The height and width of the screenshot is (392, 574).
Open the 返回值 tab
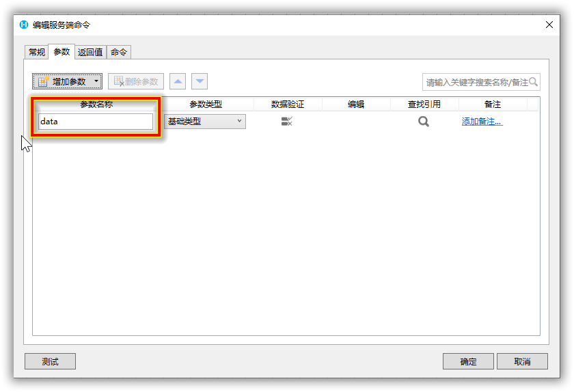click(90, 53)
